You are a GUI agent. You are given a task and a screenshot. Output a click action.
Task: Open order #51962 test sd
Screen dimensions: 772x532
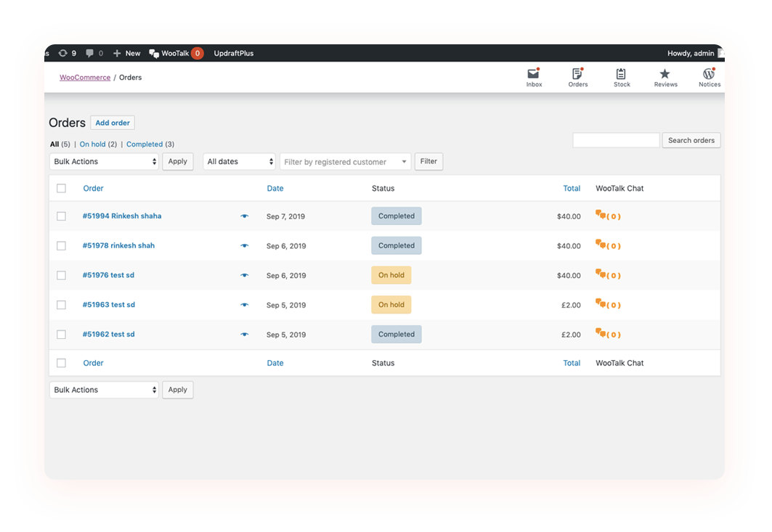(108, 334)
